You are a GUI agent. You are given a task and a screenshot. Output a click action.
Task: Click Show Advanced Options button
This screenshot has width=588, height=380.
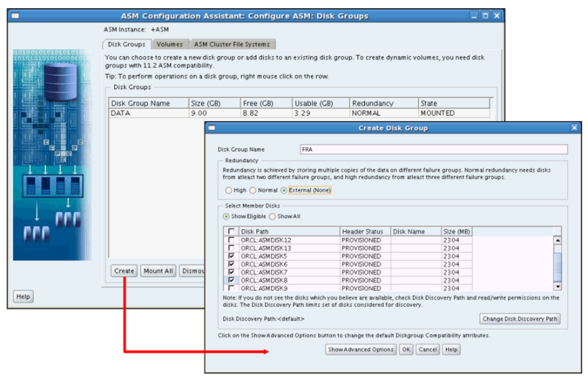(361, 350)
